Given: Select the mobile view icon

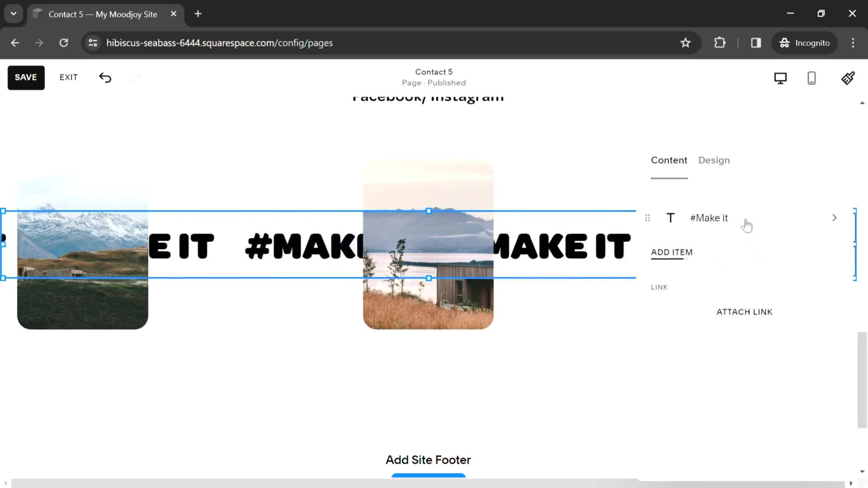Looking at the screenshot, I should coord(812,77).
